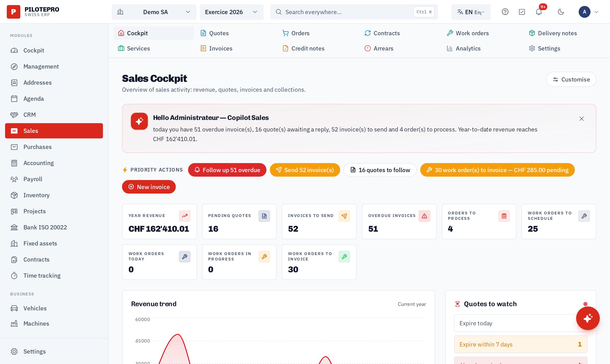Open the Exercice 2026 year dropdown
Screen dimensions: 610x364
click(x=232, y=12)
